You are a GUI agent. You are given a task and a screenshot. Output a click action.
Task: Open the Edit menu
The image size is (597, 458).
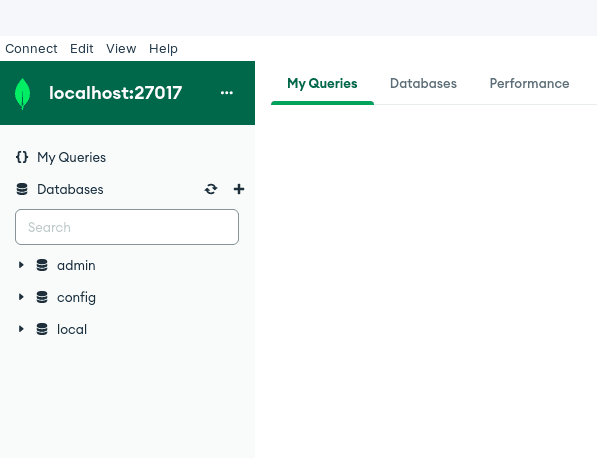pyautogui.click(x=81, y=49)
